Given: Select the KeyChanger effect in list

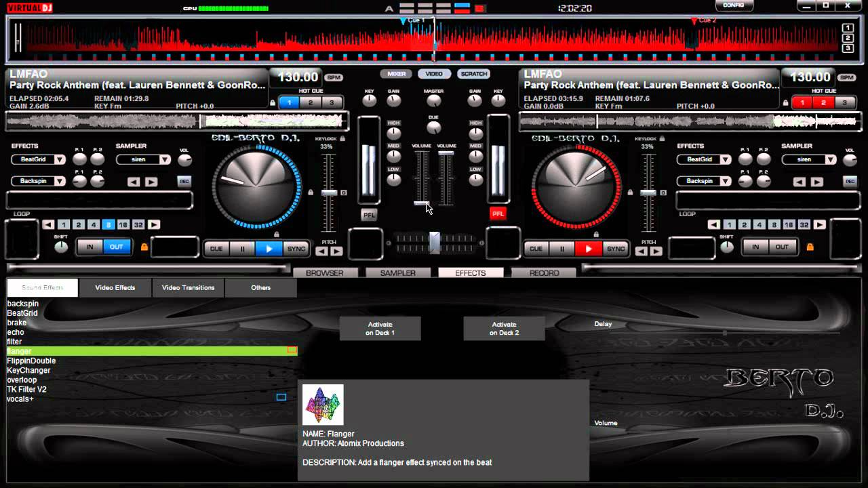Looking at the screenshot, I should coord(28,371).
